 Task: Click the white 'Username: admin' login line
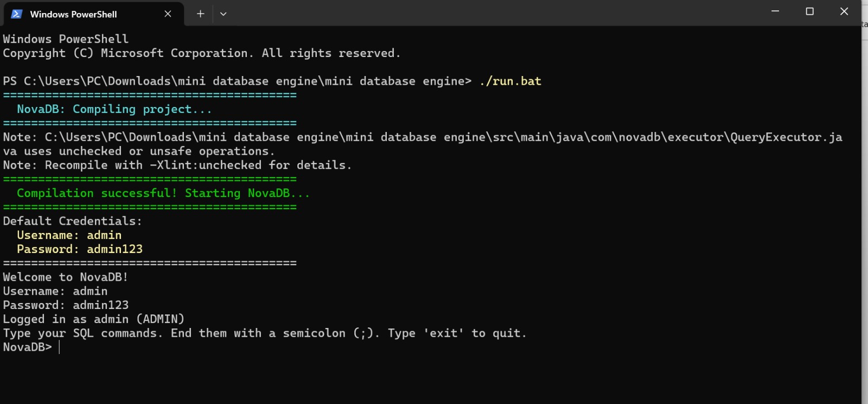pos(55,291)
